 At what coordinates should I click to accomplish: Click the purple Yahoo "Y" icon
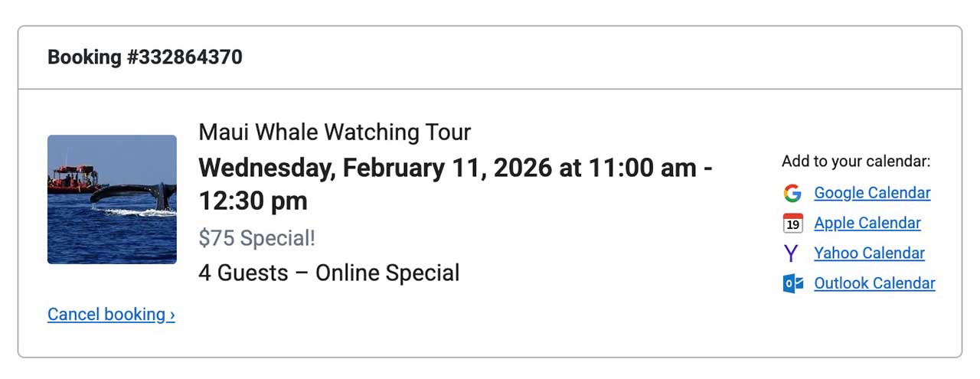click(792, 253)
